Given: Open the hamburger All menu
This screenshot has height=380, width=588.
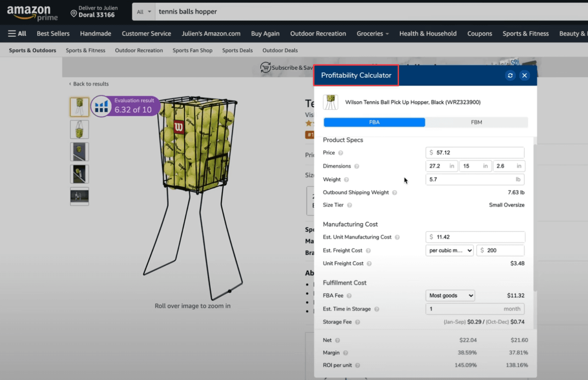Looking at the screenshot, I should [17, 33].
